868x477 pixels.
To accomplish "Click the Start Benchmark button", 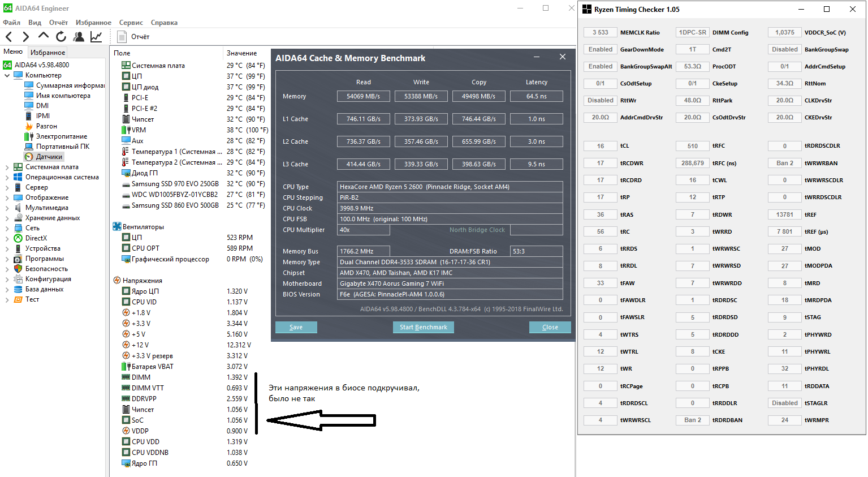I will tap(423, 327).
